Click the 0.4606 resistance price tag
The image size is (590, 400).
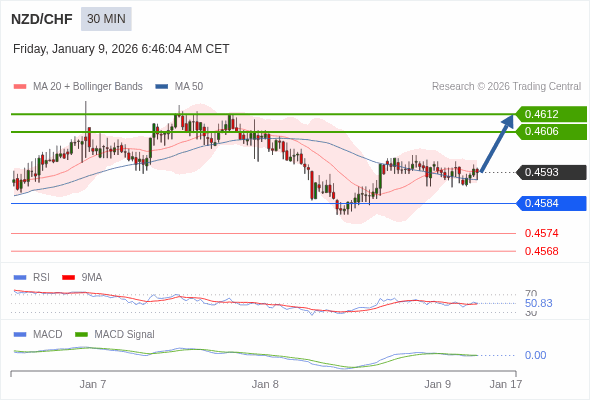[552, 131]
